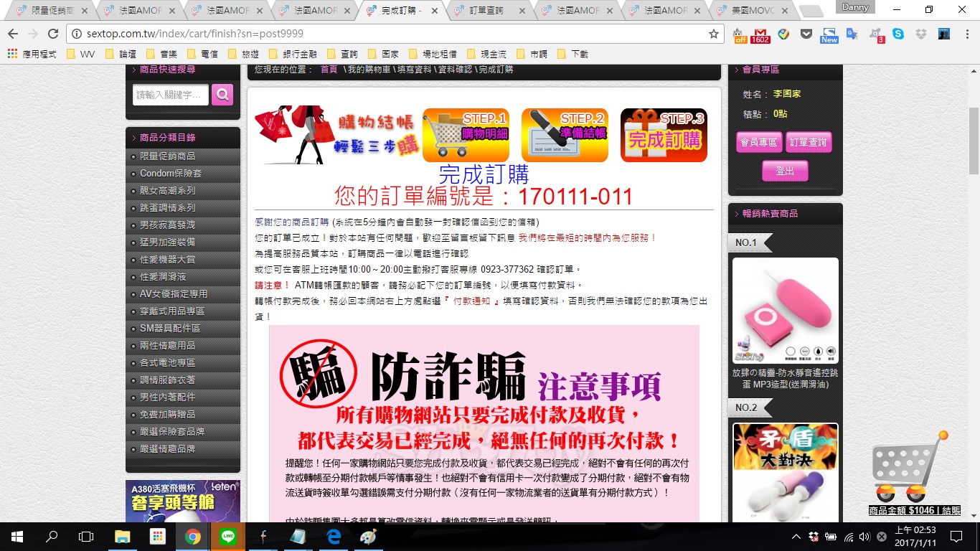Switch to the 限量促銷 browser tab

(52, 11)
